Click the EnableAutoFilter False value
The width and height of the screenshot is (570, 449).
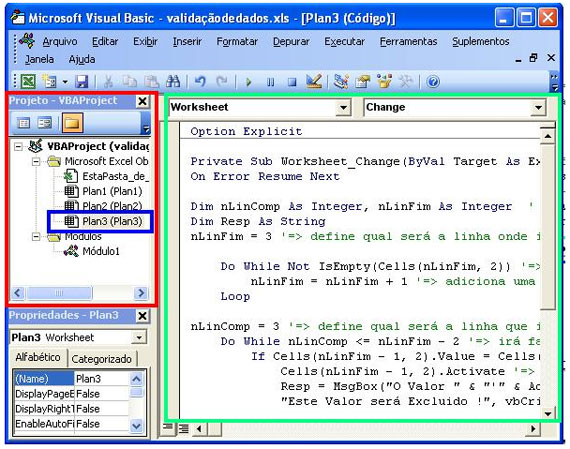point(101,424)
